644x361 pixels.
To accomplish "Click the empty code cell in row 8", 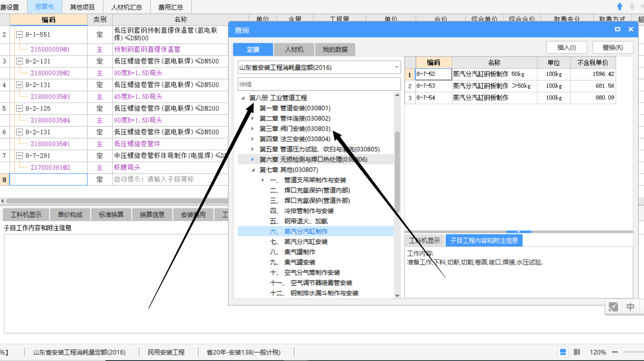I will 48,179.
